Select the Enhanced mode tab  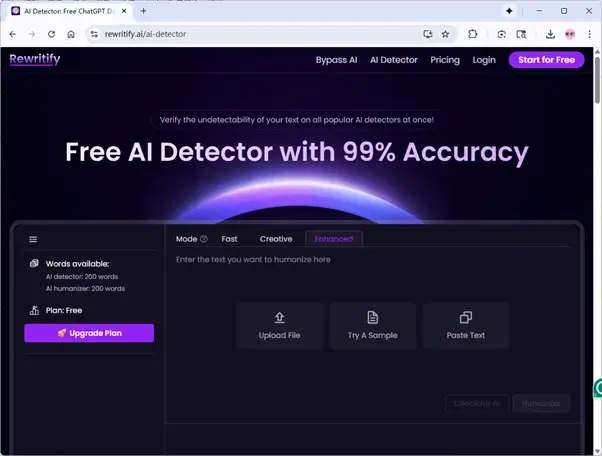334,239
